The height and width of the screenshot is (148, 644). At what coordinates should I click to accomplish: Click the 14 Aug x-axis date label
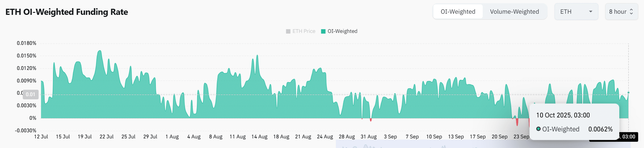pyautogui.click(x=259, y=137)
